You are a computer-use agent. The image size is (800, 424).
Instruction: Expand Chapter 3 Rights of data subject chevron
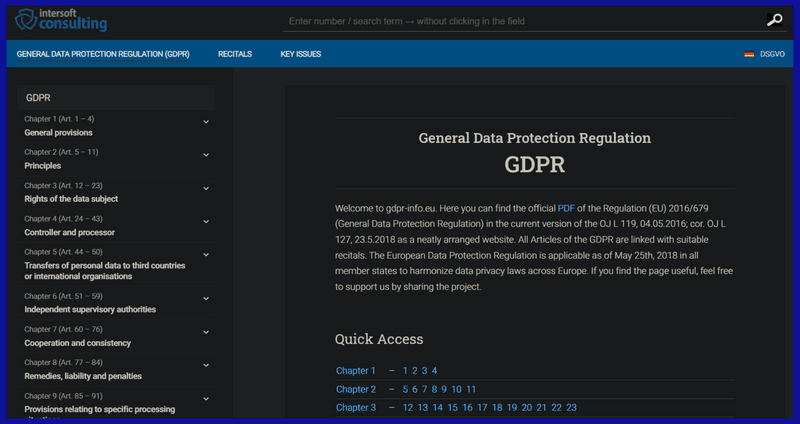206,189
